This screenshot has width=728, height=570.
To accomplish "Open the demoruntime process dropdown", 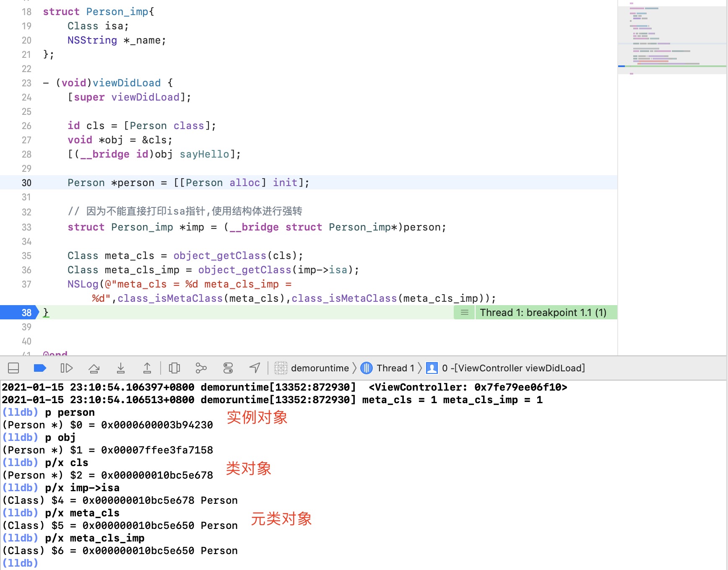I will pos(312,368).
